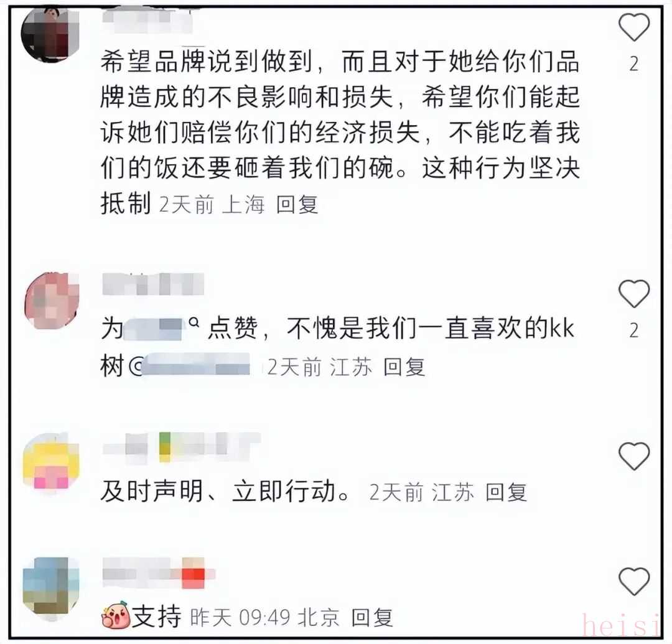
Task: Click the emoji sticker before 支持
Action: 116,616
